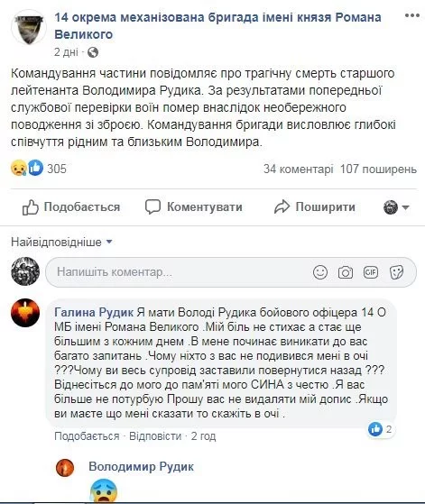425x504 pixels.
Task: Click the emoji smiley icon in comment box
Action: point(320,272)
